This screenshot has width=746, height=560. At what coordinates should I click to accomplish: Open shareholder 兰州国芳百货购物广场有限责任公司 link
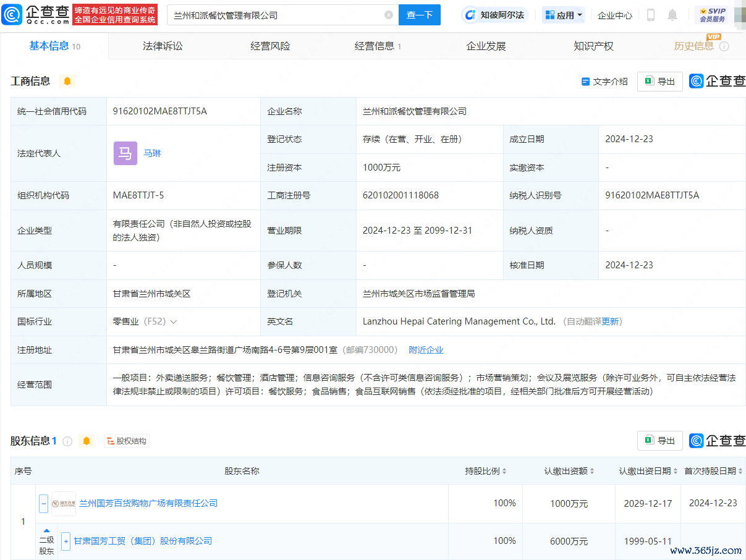click(148, 503)
